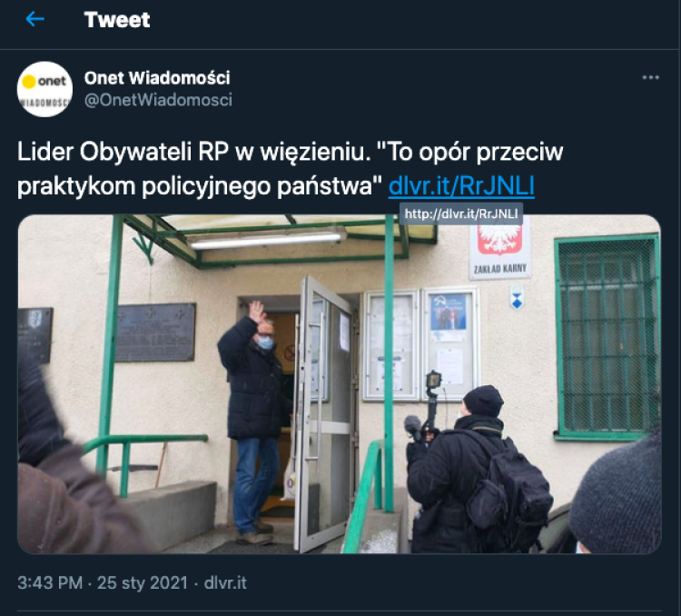
Task: Open the 3:43 PM timestamp
Action: pos(50,582)
